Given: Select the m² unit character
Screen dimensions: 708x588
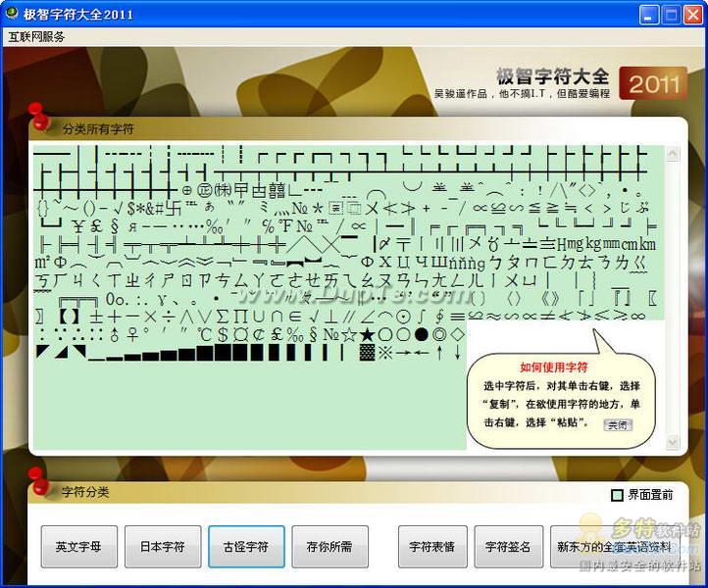Looking at the screenshot, I should click(x=42, y=263).
